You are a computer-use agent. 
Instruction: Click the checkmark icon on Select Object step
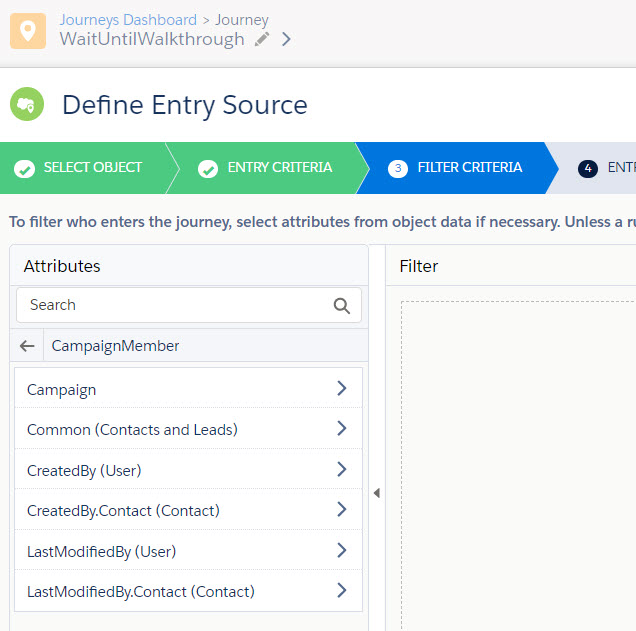point(24,168)
